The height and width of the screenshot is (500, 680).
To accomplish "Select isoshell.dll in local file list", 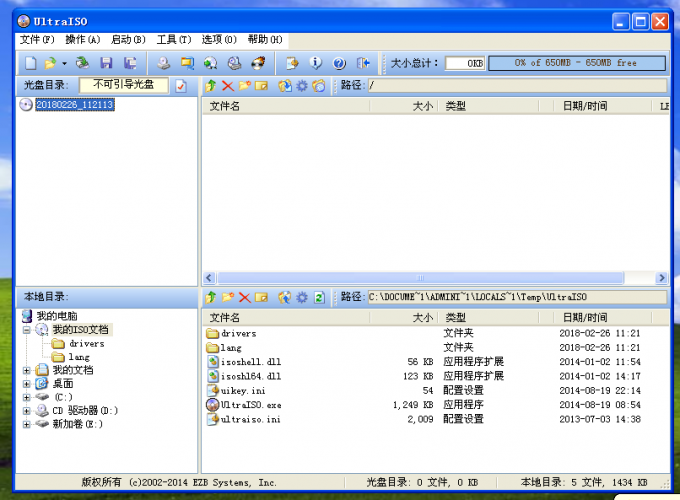I will click(251, 362).
